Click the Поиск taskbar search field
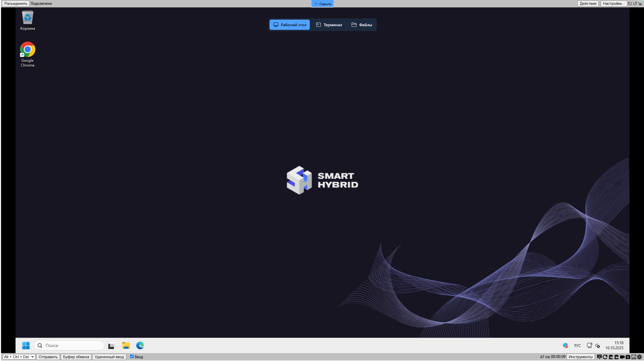 (69, 345)
